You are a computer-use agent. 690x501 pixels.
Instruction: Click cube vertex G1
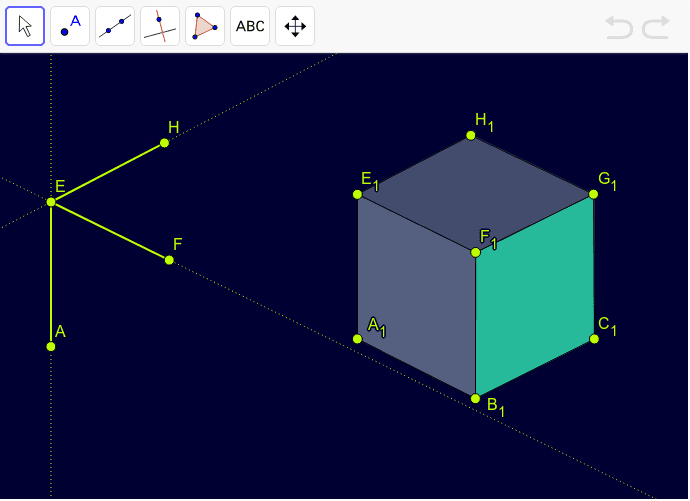593,194
